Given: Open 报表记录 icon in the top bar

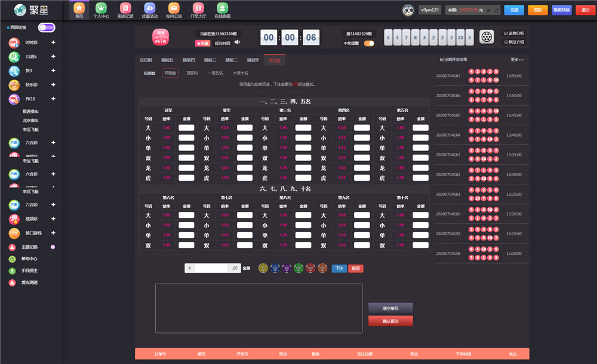Looking at the screenshot, I should [x=125, y=10].
